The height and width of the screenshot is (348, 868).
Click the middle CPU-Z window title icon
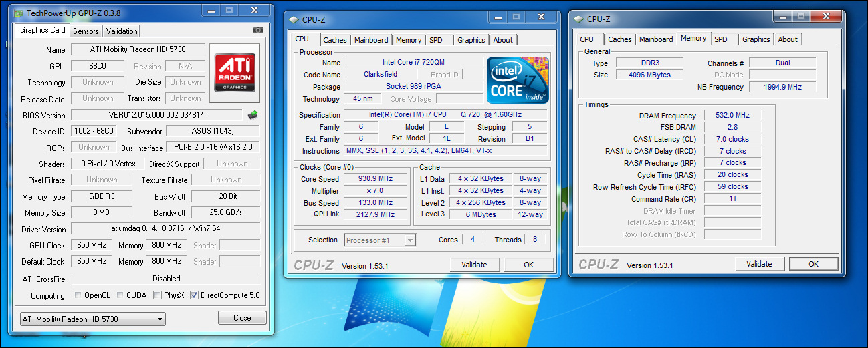click(x=294, y=20)
